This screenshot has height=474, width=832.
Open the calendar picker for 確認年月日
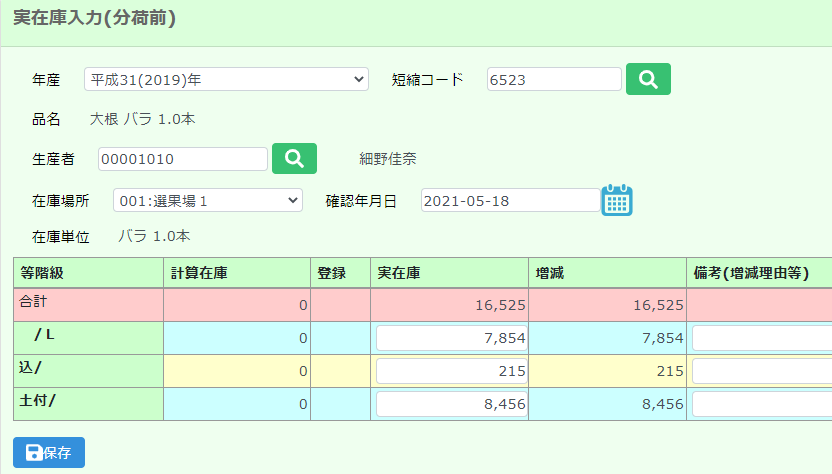point(617,201)
